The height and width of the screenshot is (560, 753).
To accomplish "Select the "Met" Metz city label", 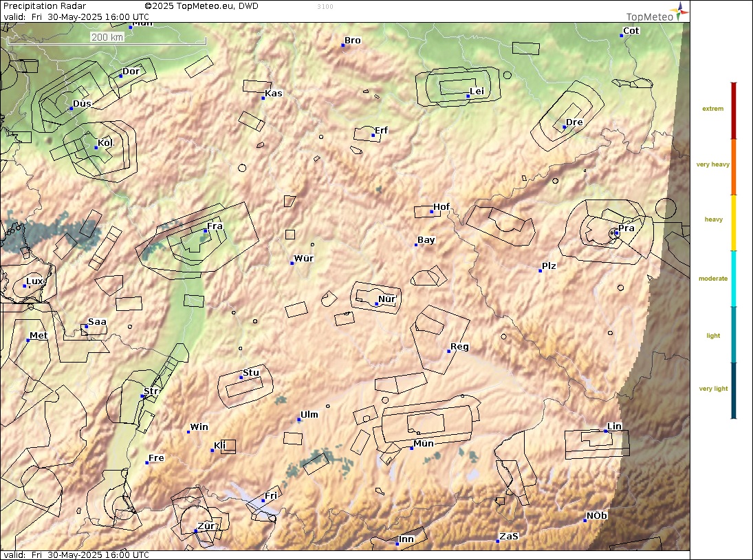I will pos(39,336).
